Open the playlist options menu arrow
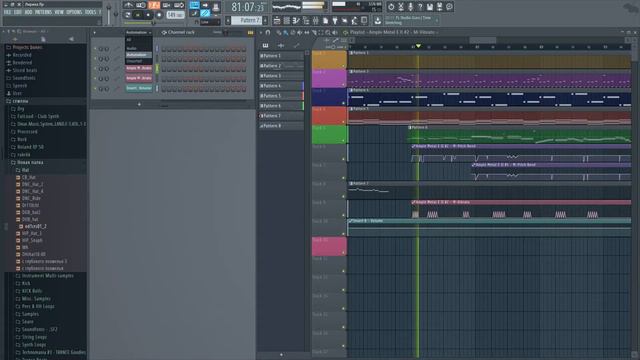The image size is (640, 360). coord(261,32)
